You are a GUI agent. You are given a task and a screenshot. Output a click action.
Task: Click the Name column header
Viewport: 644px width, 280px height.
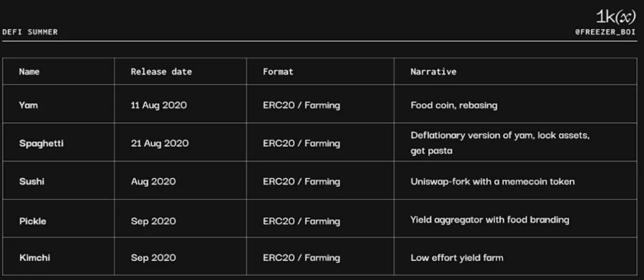(29, 72)
